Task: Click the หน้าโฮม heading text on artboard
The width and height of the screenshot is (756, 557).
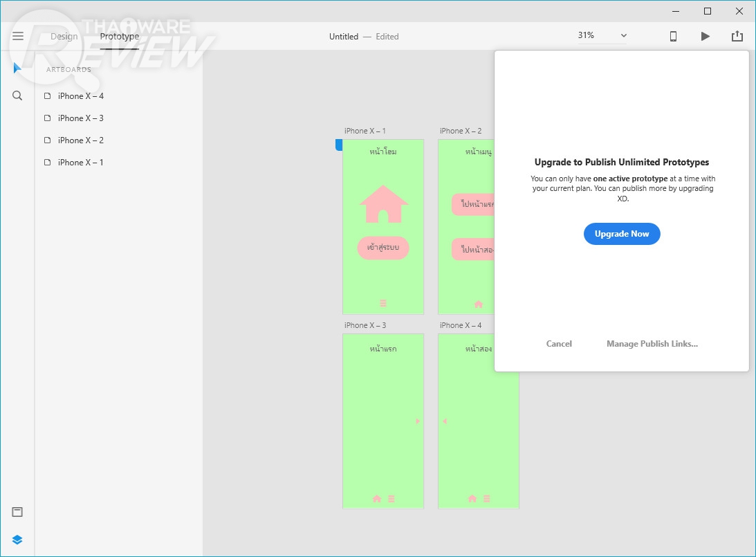Action: (382, 152)
